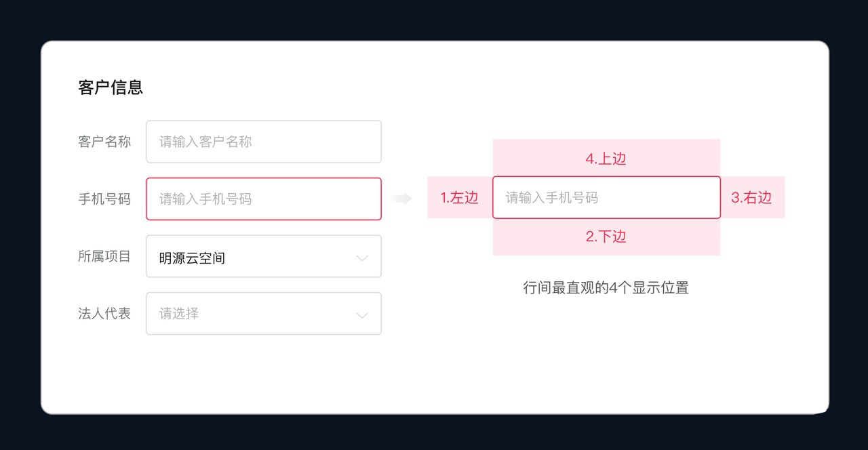Click the 请选择 placeholder text

tap(179, 314)
